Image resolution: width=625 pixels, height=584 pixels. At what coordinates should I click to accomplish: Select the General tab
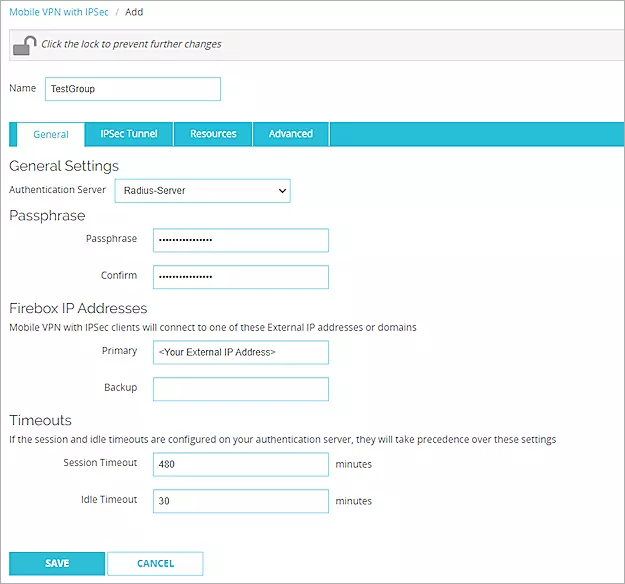[x=51, y=134]
